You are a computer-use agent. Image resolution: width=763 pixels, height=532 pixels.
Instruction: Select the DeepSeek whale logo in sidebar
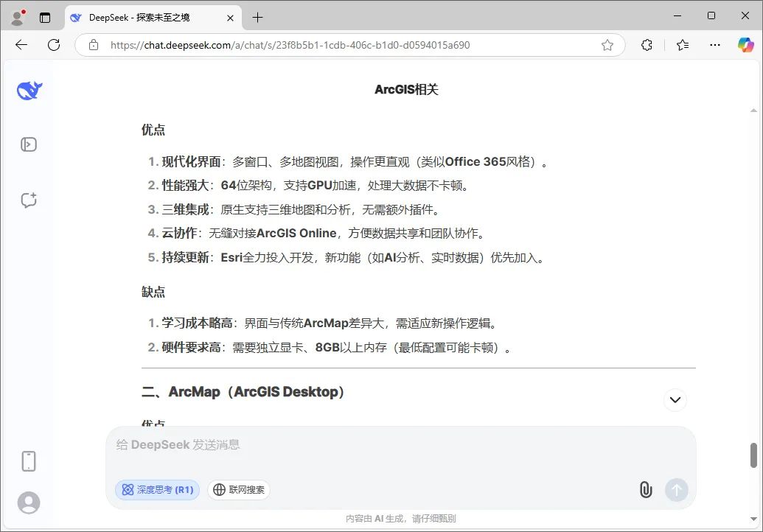click(28, 90)
